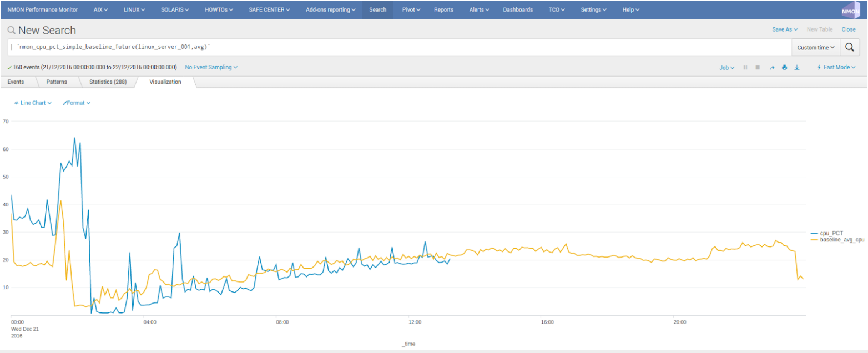This screenshot has height=353, width=868.
Task: Click the NMON logo icon
Action: coord(850,10)
